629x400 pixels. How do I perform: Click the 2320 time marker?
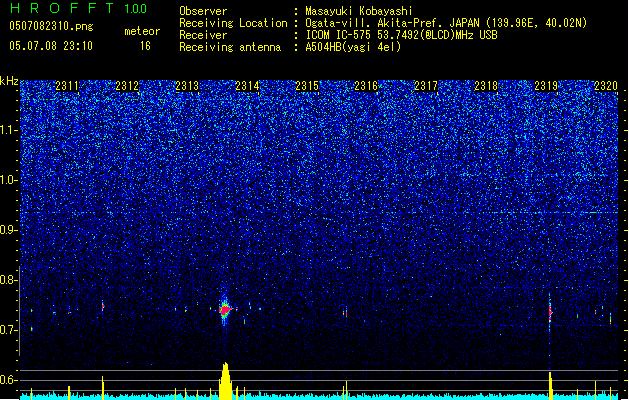click(x=606, y=86)
